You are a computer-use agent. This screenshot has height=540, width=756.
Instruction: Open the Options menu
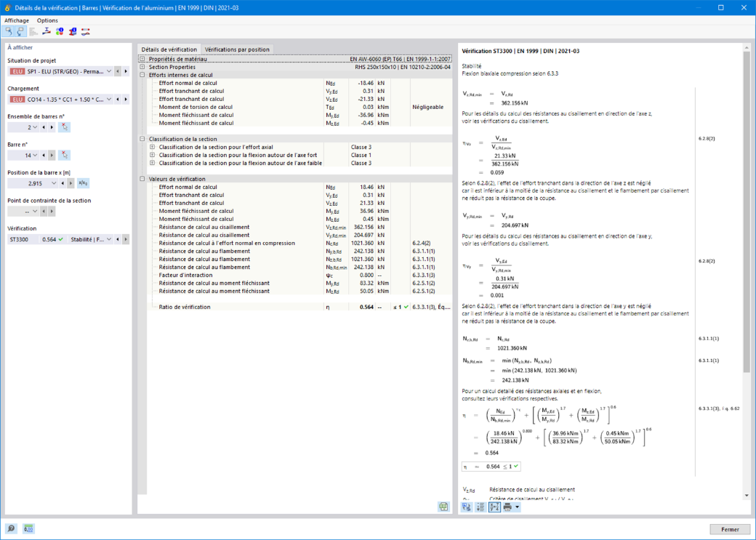click(47, 20)
